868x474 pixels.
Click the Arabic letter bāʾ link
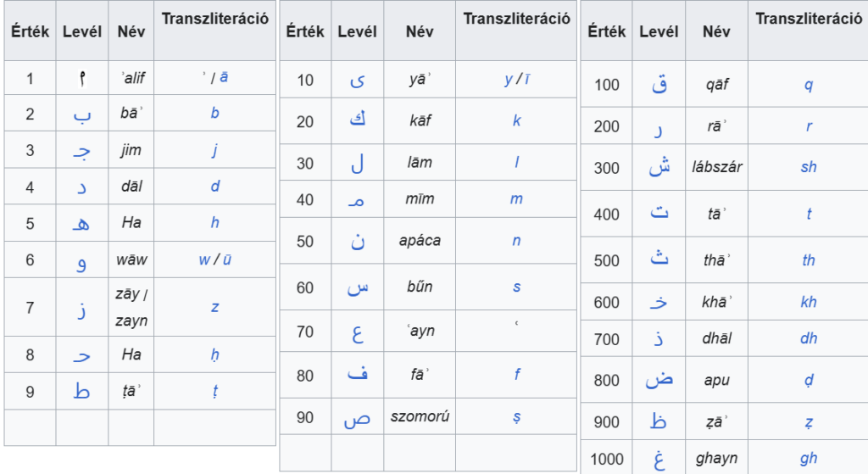click(82, 114)
